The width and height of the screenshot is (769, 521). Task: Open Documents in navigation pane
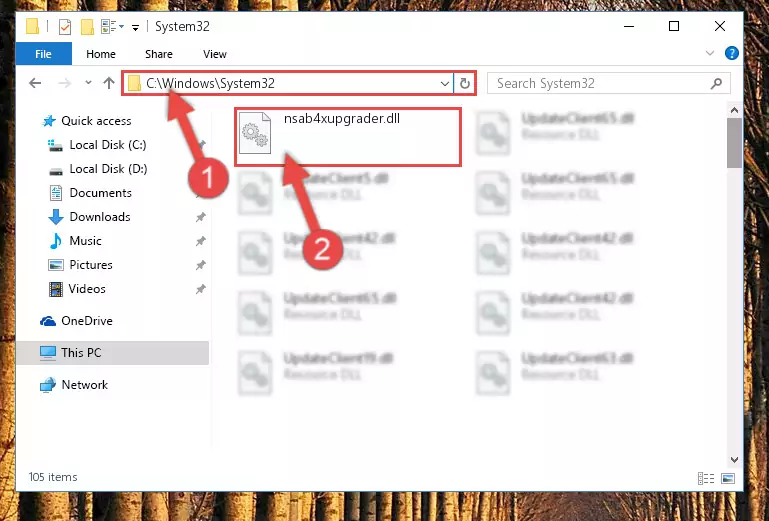coord(100,193)
